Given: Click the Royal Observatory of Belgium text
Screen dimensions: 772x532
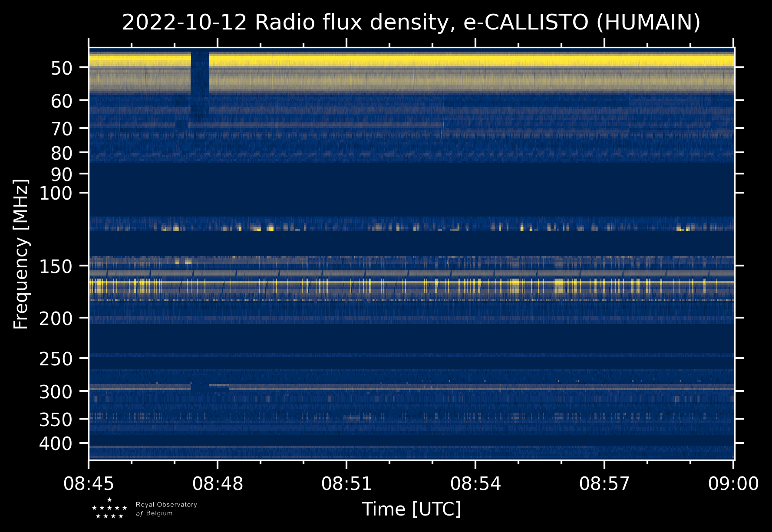Looking at the screenshot, I should tap(166, 509).
